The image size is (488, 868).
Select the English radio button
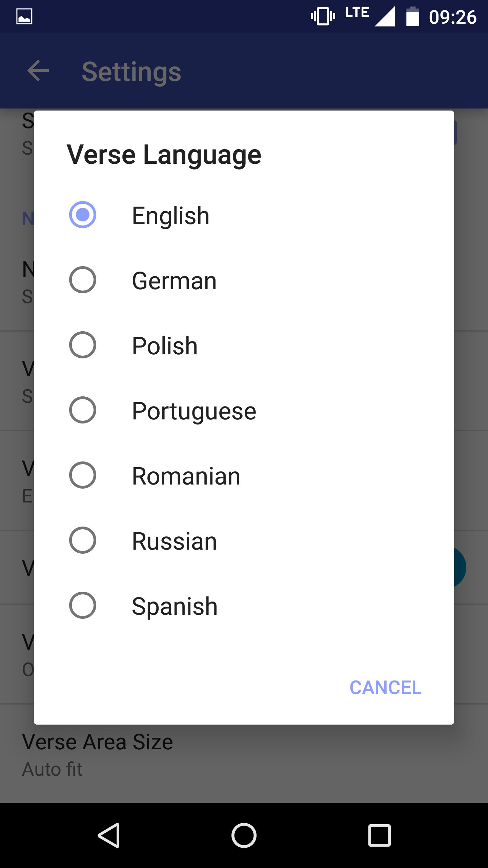[x=83, y=215]
